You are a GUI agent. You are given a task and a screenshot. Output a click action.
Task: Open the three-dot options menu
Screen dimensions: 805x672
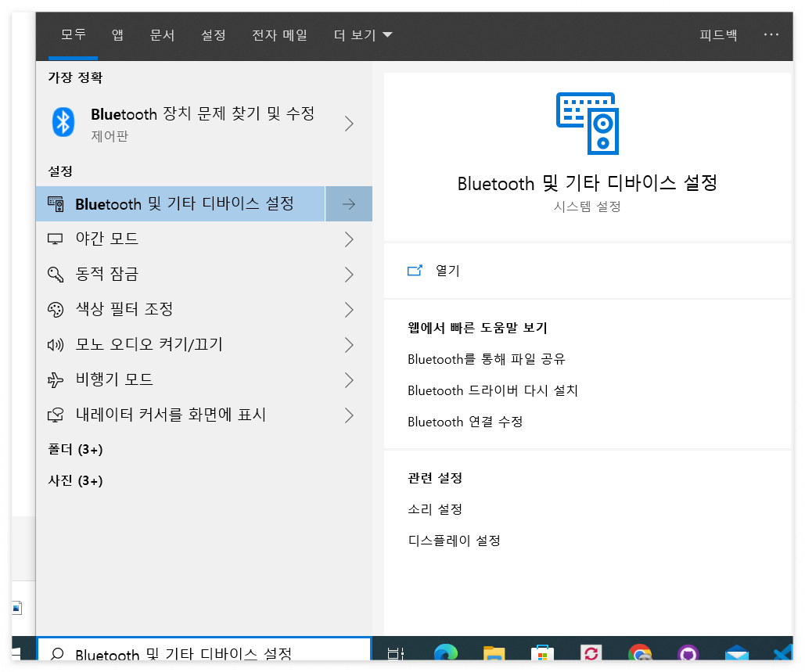click(771, 35)
